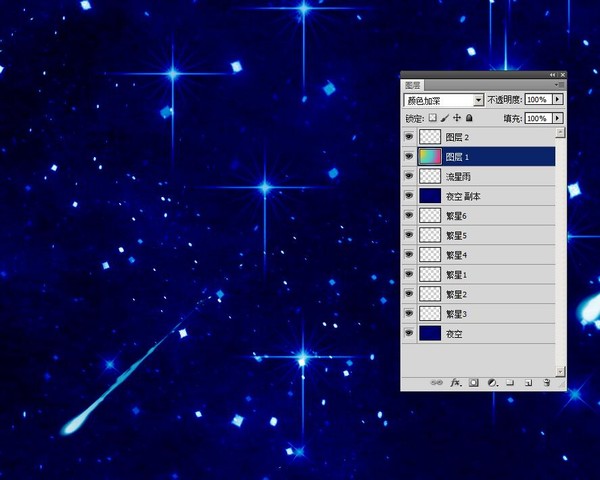The width and height of the screenshot is (600, 480).
Task: Create a new layer group with the folder icon
Action: (510, 382)
